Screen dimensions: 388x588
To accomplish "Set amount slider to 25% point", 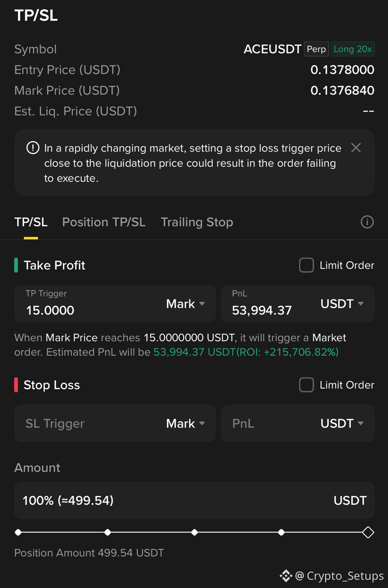I will point(108,533).
